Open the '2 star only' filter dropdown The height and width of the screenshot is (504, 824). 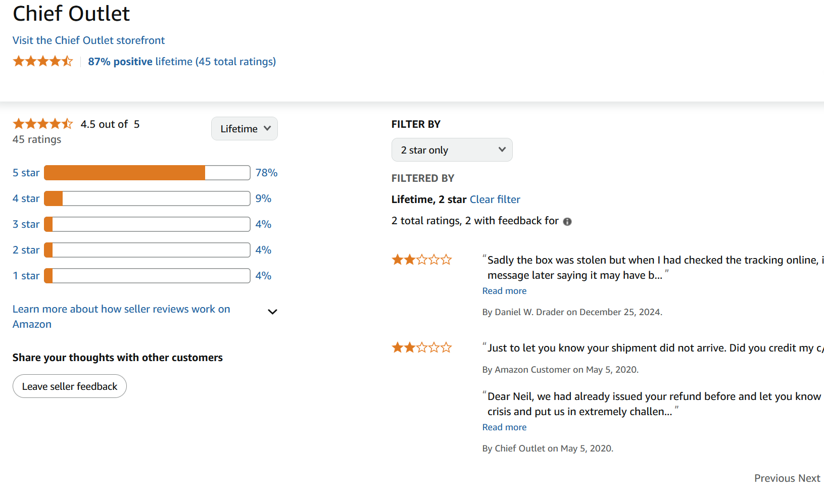pyautogui.click(x=452, y=150)
